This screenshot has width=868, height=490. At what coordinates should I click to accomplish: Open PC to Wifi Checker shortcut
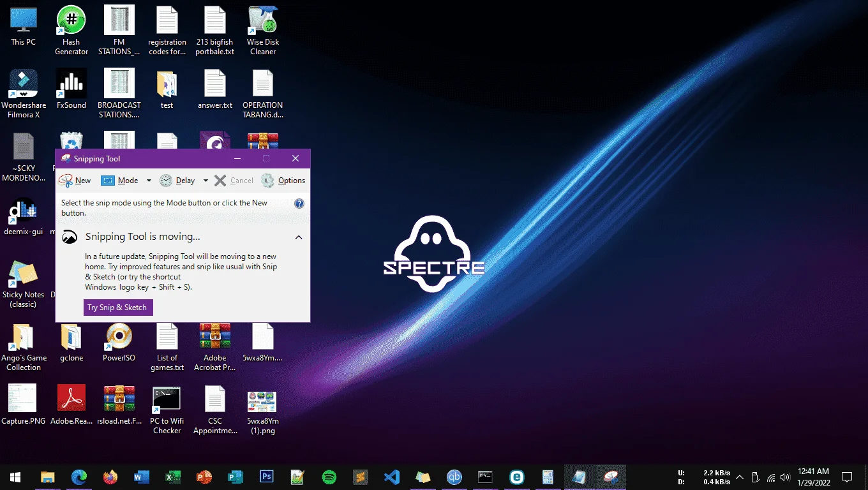pyautogui.click(x=167, y=410)
